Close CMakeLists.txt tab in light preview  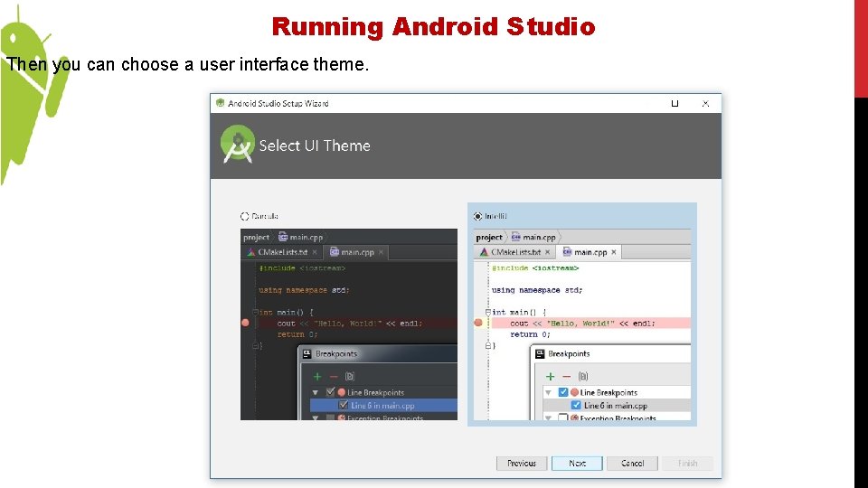click(x=547, y=252)
